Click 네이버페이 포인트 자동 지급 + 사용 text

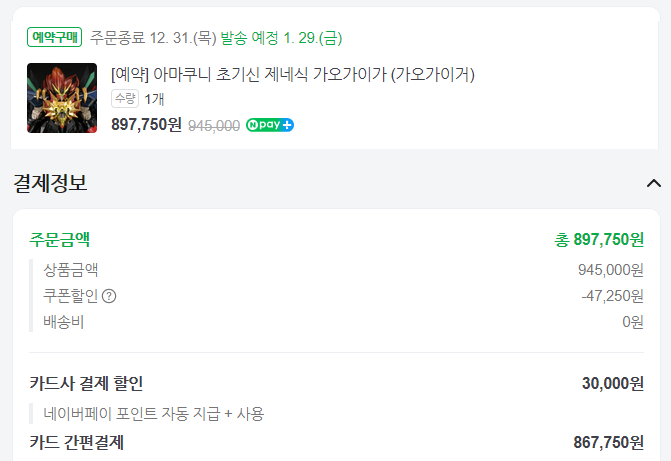(x=153, y=413)
